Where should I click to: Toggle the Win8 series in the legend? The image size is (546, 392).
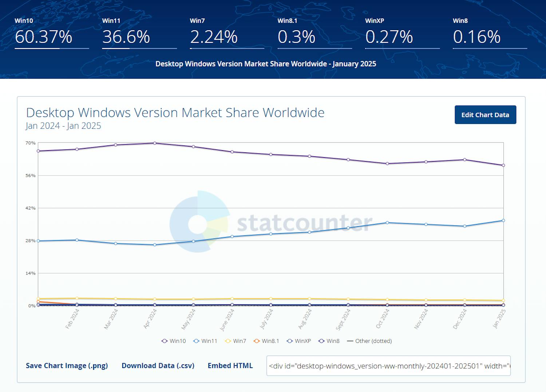tap(329, 341)
